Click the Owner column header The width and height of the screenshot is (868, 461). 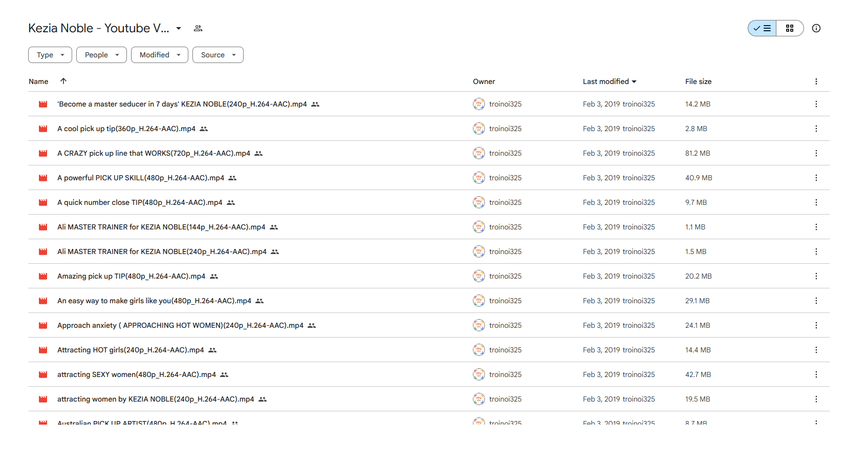[484, 81]
